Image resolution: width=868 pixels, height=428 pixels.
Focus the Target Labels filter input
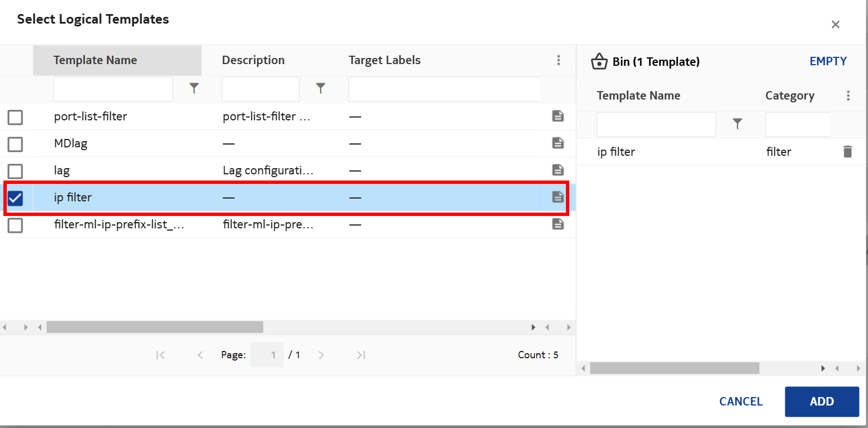[444, 89]
